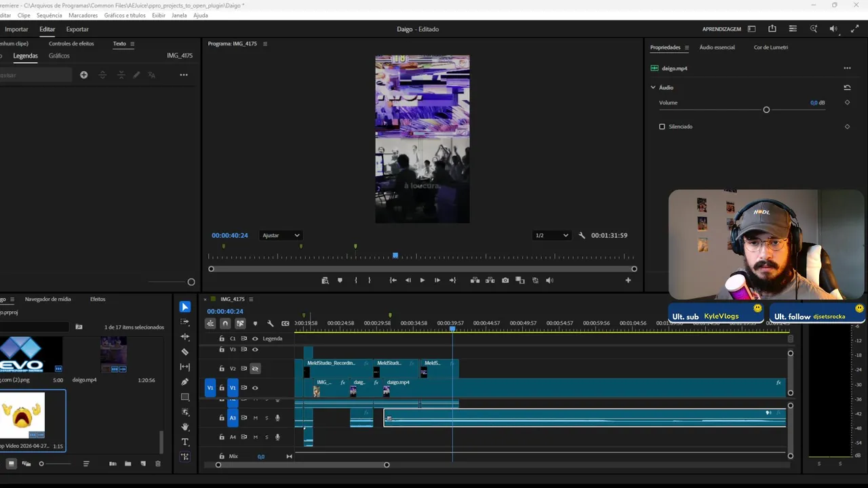Open the Cor de Lumetri tab
Viewport: 868px width, 488px height.
coord(771,47)
